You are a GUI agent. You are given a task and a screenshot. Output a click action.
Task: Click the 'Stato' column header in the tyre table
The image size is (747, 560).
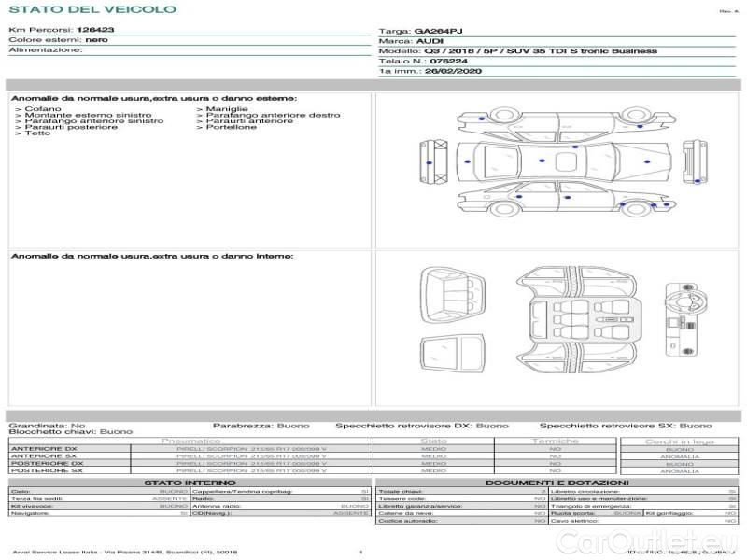point(433,441)
